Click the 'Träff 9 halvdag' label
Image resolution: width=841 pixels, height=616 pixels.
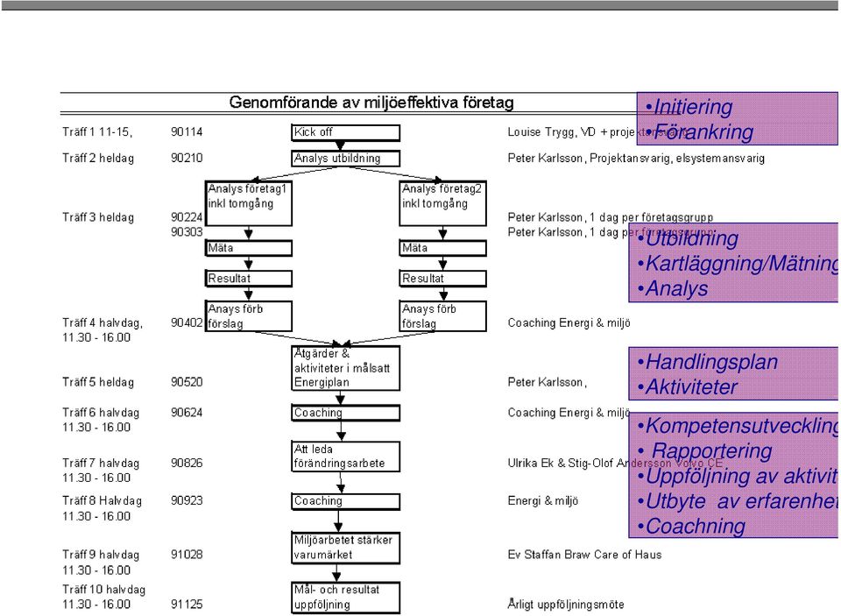point(100,555)
